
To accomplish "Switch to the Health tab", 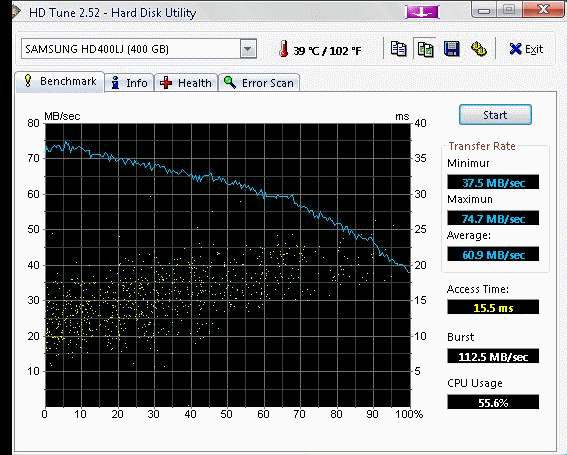I will point(186,83).
